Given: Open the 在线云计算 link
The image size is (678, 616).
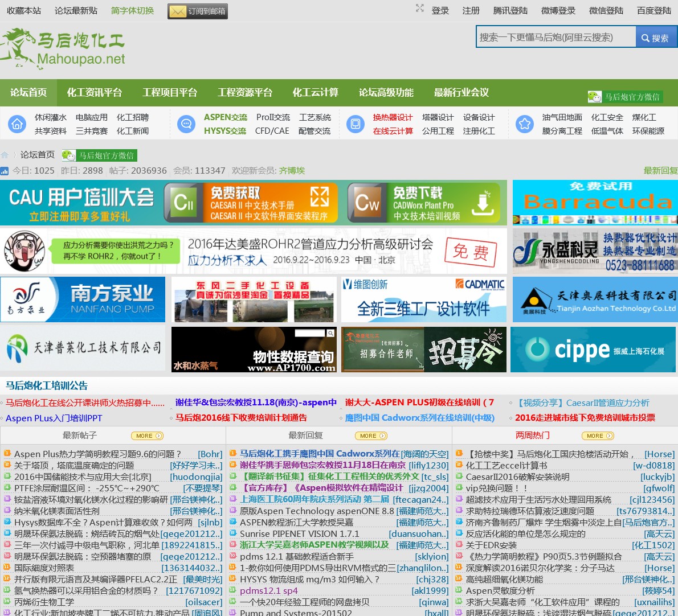Looking at the screenshot, I should point(393,130).
